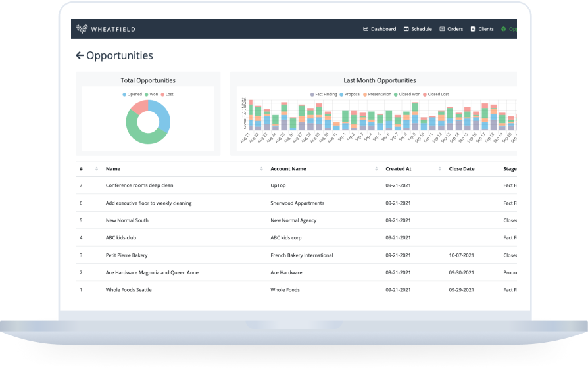Image resolution: width=588 pixels, height=371 pixels.
Task: Open Add executive floor to weekly cleaning
Action: click(x=149, y=203)
